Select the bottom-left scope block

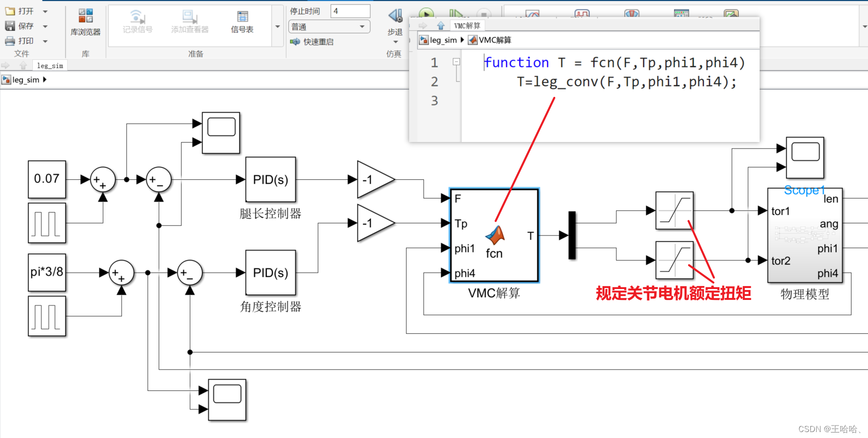[227, 400]
